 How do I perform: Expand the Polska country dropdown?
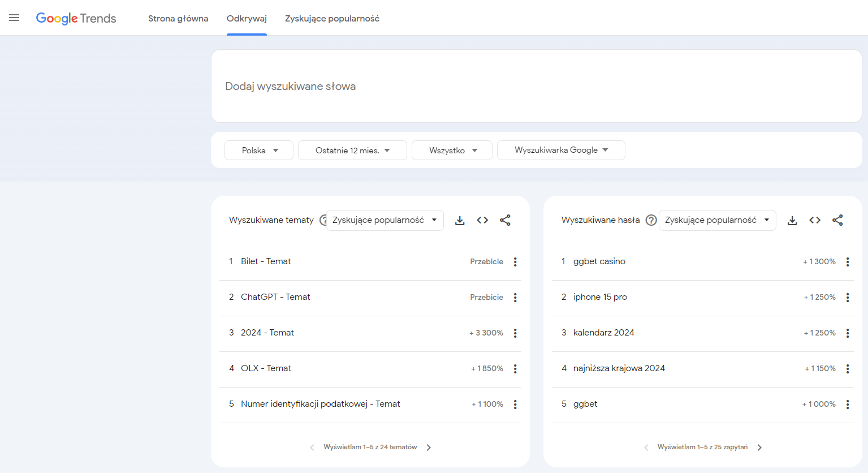click(259, 150)
